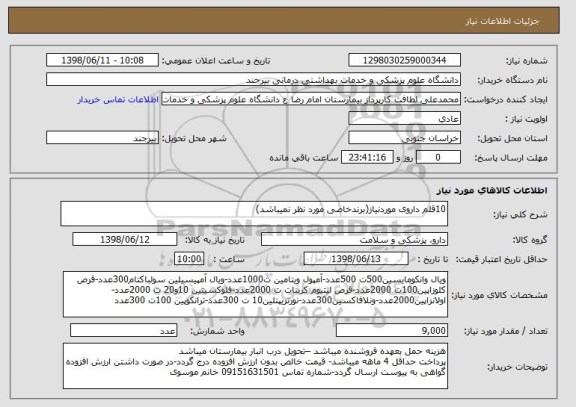Image resolution: width=576 pixels, height=407 pixels.
Task: Click the buyer organization name field
Action: (253, 80)
